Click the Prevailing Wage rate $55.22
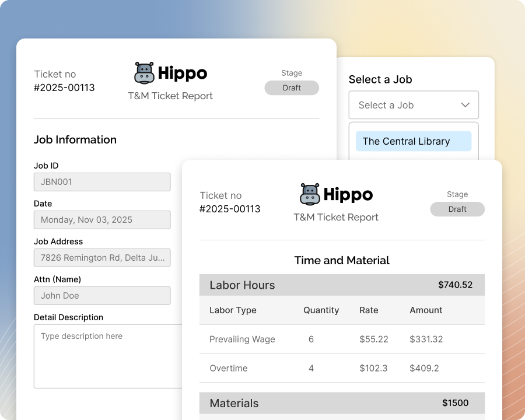The width and height of the screenshot is (525, 420). (x=374, y=339)
